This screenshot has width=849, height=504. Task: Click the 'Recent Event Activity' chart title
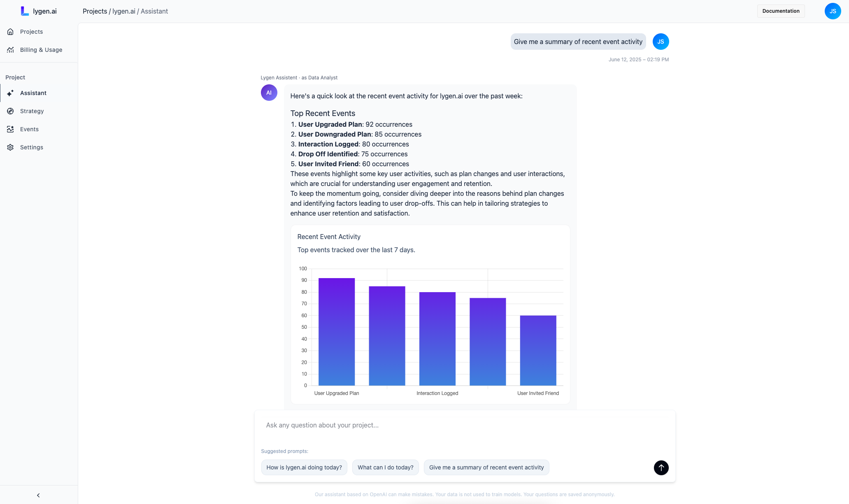pyautogui.click(x=329, y=237)
